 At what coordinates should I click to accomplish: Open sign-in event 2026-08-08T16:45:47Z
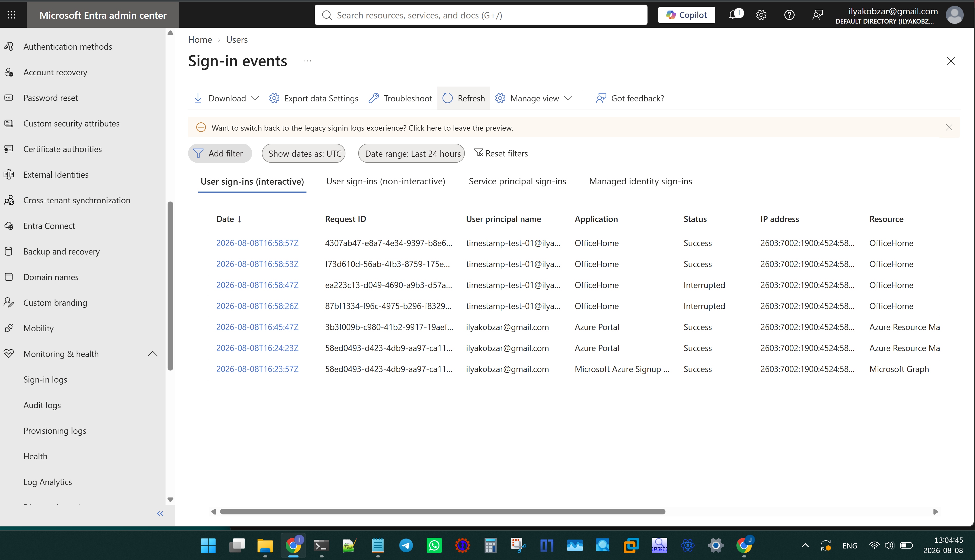click(x=258, y=327)
